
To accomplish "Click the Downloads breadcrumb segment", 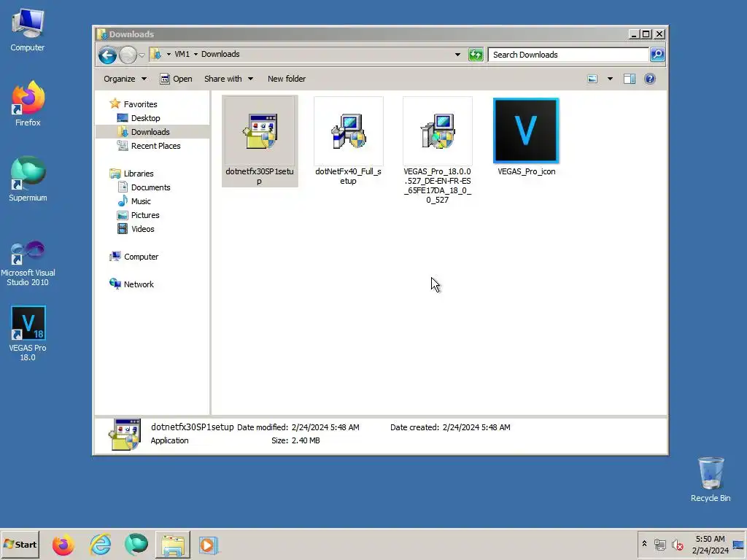I will tap(220, 54).
